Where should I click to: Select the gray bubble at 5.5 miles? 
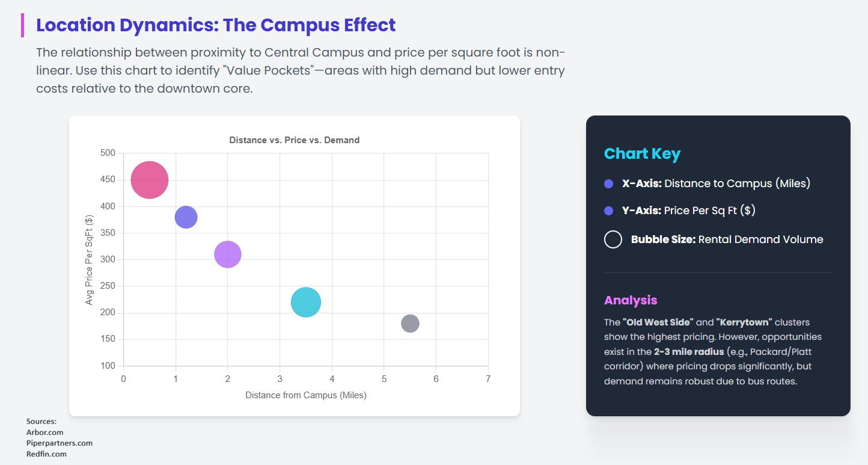click(x=410, y=324)
